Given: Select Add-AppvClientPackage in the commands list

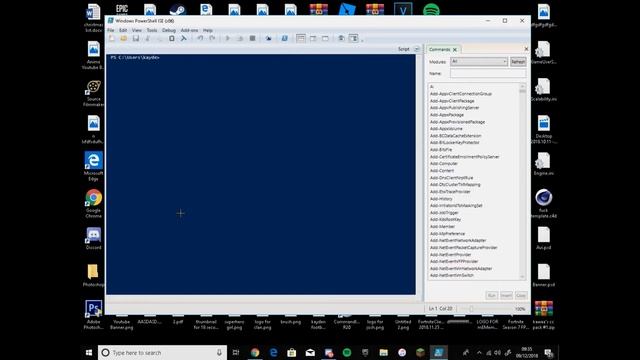Looking at the screenshot, I should click(x=452, y=101).
